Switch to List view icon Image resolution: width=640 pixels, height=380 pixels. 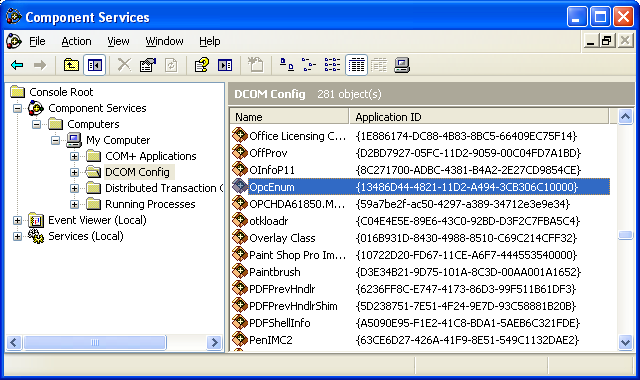tap(332, 65)
